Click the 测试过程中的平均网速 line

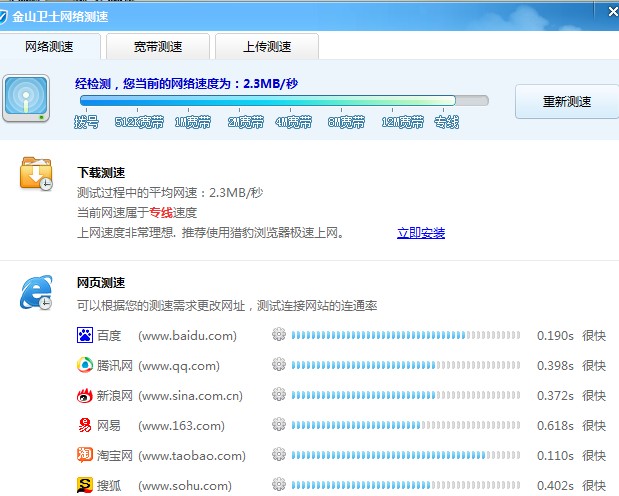(170, 193)
